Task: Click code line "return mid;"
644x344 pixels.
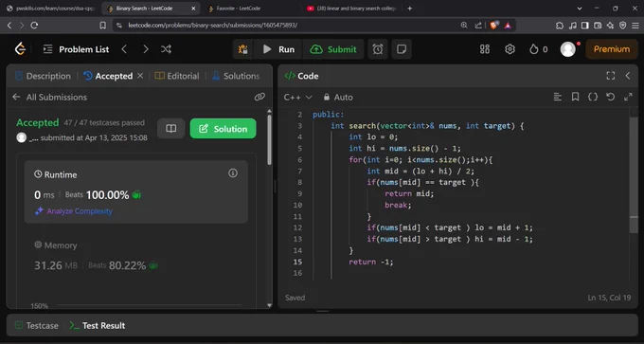Action: click(409, 193)
